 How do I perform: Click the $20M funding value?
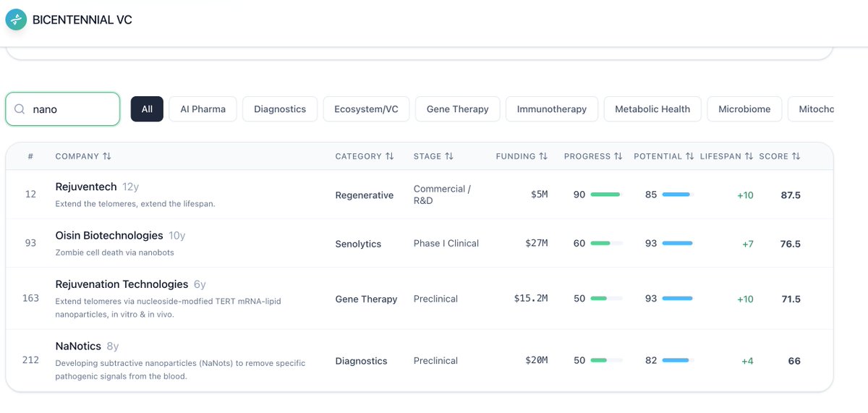tap(536, 360)
